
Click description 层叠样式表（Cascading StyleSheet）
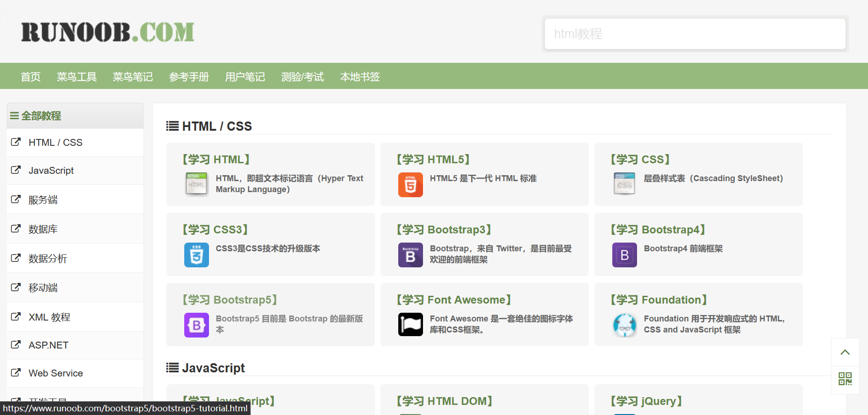coord(714,178)
